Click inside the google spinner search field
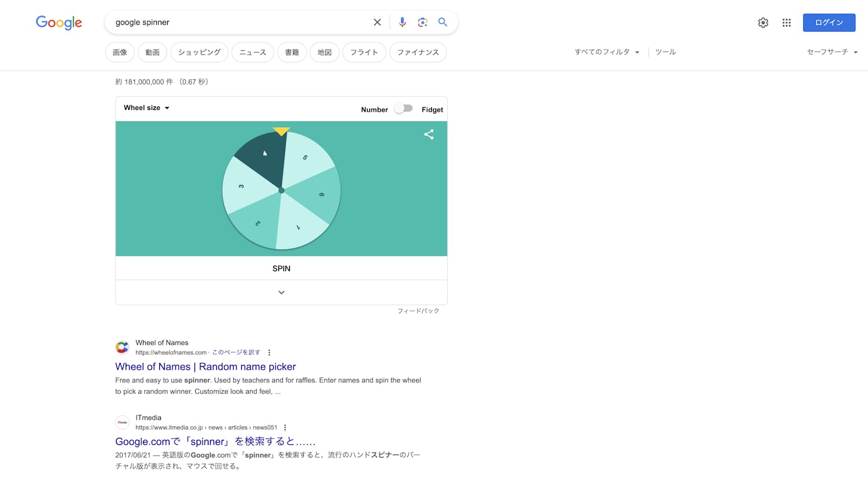 240,22
